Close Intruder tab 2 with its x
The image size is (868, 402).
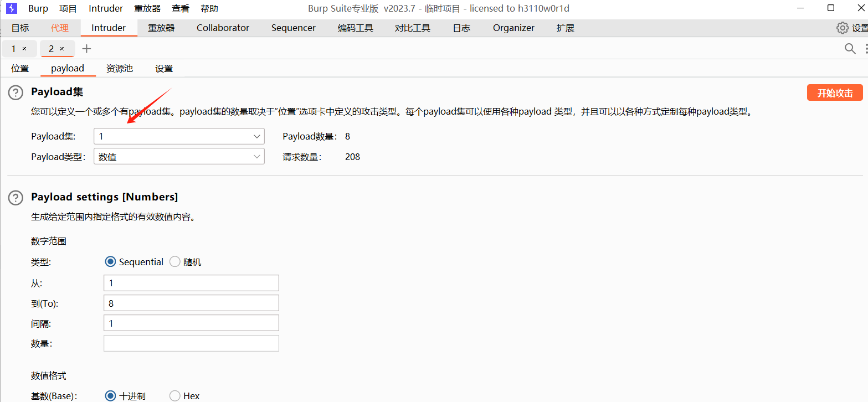62,49
